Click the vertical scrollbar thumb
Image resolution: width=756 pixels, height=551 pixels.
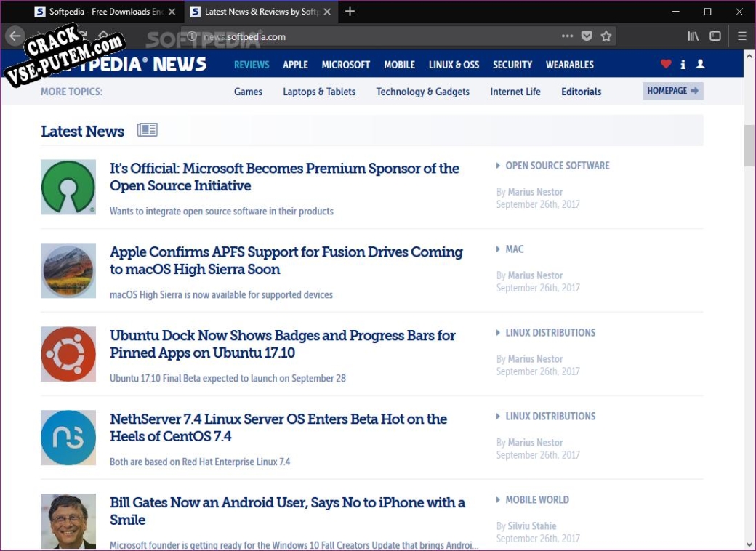[749, 145]
